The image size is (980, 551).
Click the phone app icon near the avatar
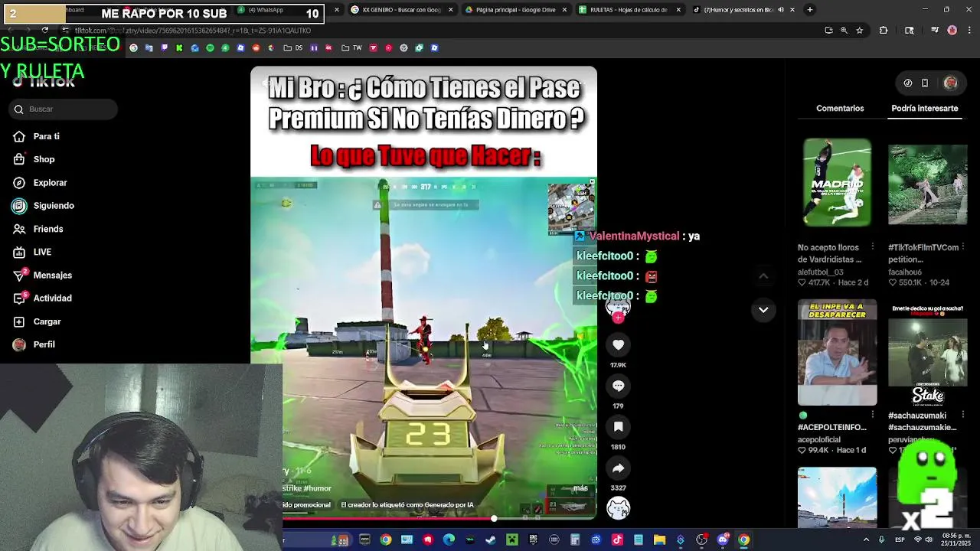(925, 83)
